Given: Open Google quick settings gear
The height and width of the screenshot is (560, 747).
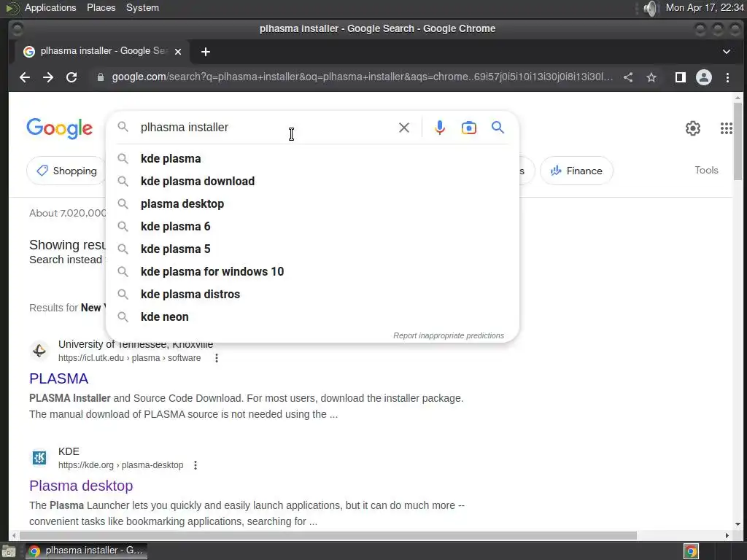Looking at the screenshot, I should (693, 128).
